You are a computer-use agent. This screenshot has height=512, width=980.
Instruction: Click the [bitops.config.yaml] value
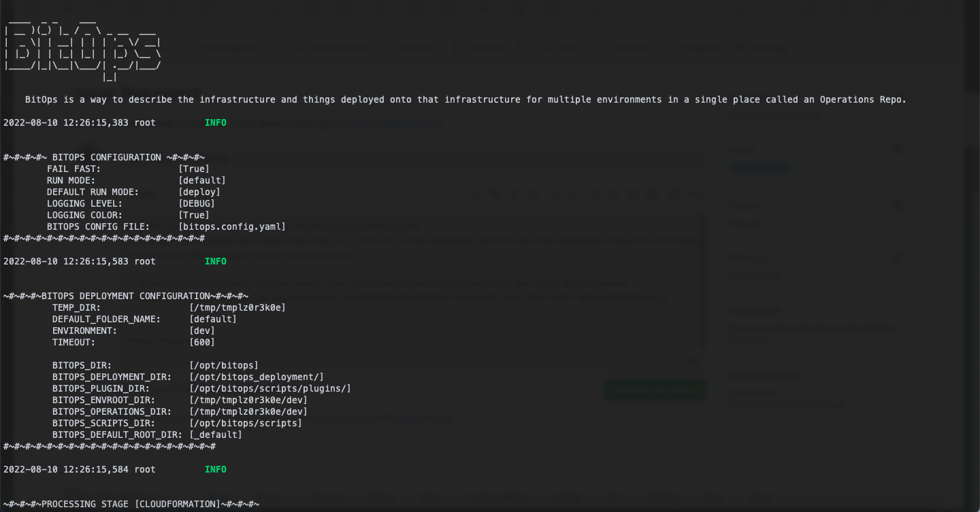click(232, 226)
